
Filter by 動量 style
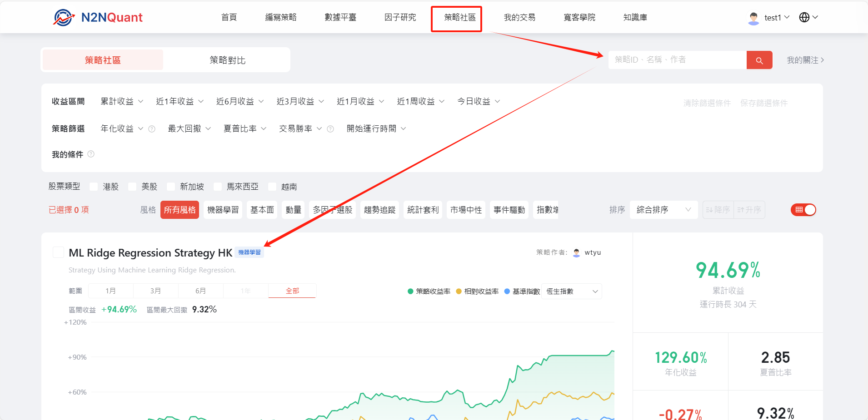[293, 210]
